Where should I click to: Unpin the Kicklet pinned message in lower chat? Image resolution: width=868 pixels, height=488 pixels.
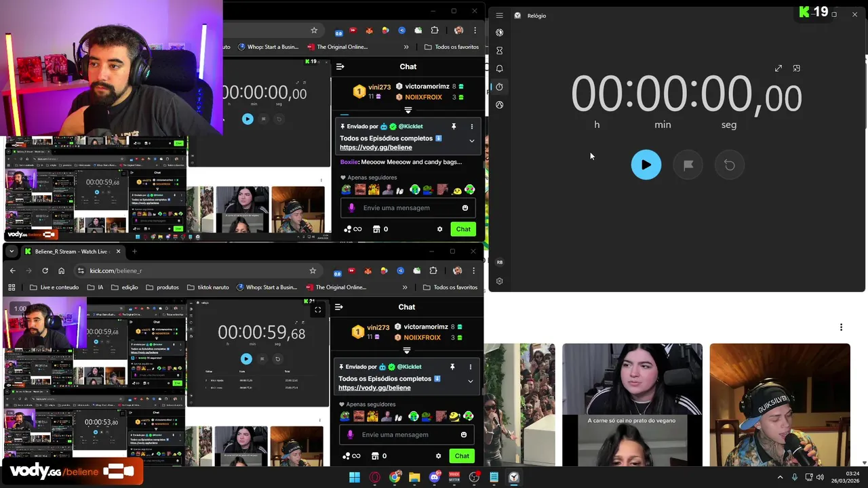tap(452, 367)
